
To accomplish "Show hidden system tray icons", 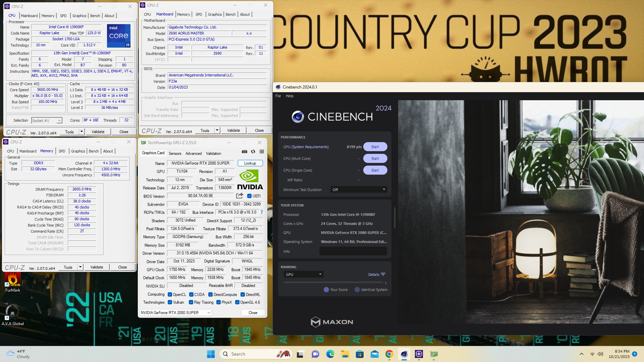I will click(582, 354).
